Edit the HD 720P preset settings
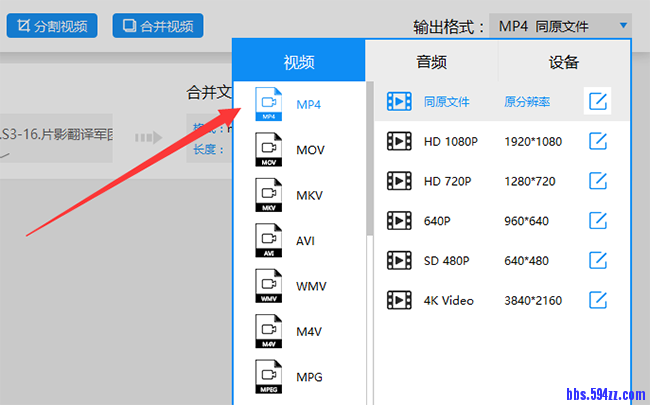Viewport: 650px width, 405px height. 598,181
